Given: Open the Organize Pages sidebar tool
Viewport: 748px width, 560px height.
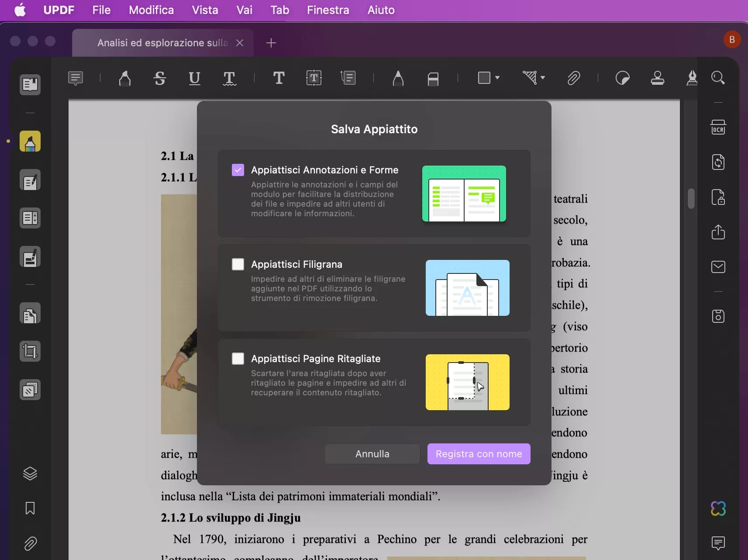Looking at the screenshot, I should 30,218.
